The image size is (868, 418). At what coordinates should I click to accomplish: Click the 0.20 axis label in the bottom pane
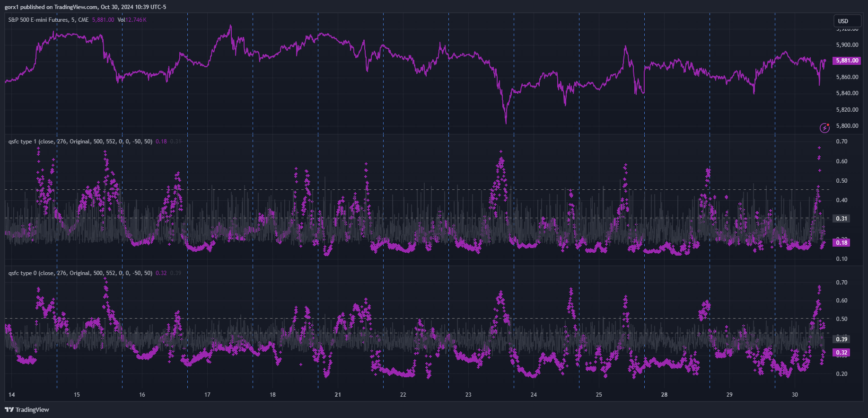(x=842, y=374)
